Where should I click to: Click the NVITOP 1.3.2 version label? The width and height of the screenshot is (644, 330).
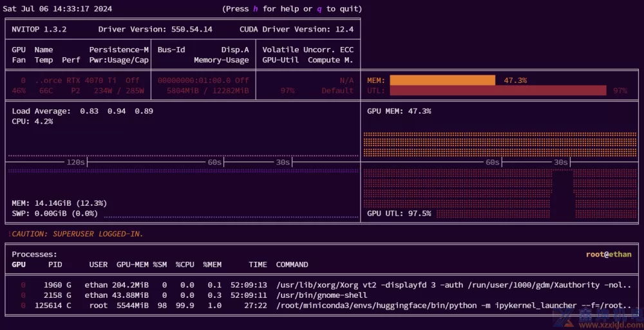[39, 29]
